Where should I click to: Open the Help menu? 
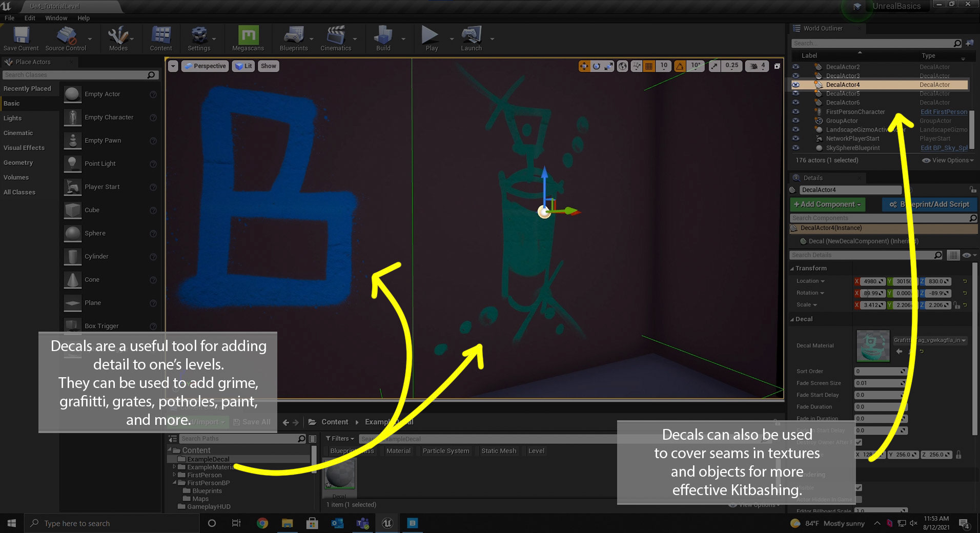coord(84,18)
